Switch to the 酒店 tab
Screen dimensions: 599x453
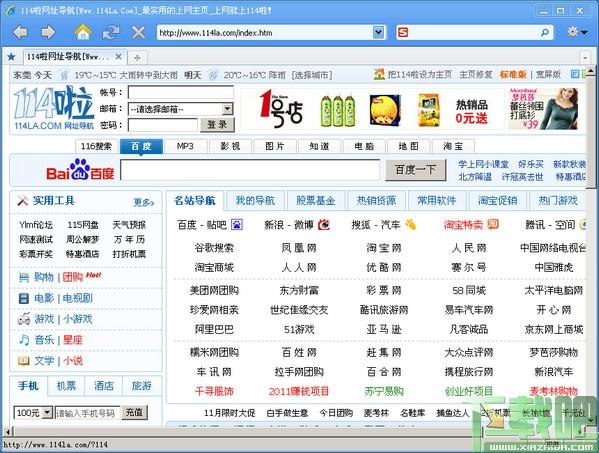pyautogui.click(x=104, y=386)
